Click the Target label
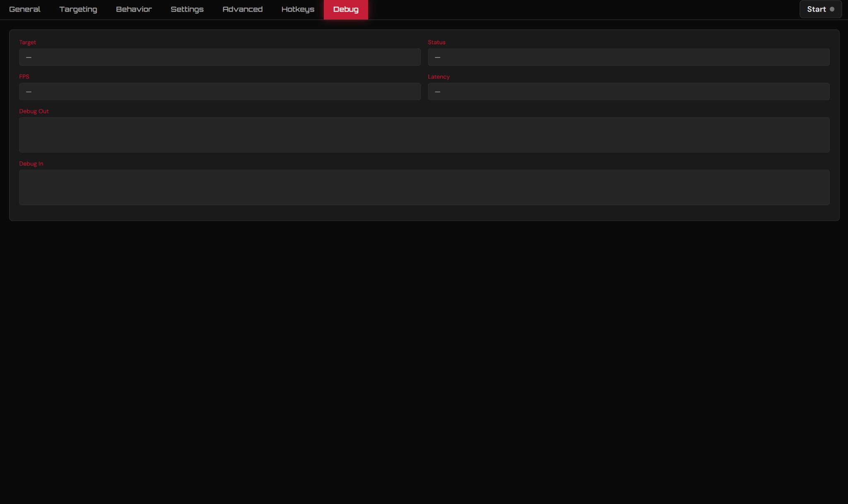The image size is (848, 504). tap(27, 42)
